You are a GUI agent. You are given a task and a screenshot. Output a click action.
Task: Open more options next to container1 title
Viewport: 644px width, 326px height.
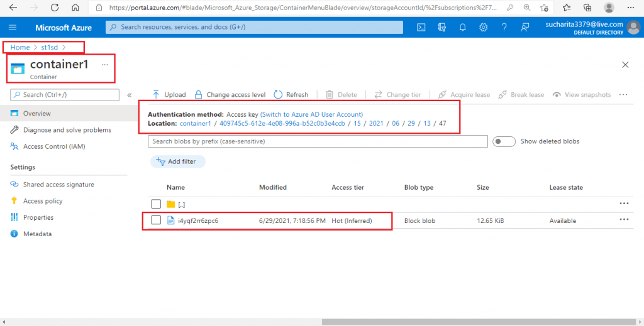[105, 65]
